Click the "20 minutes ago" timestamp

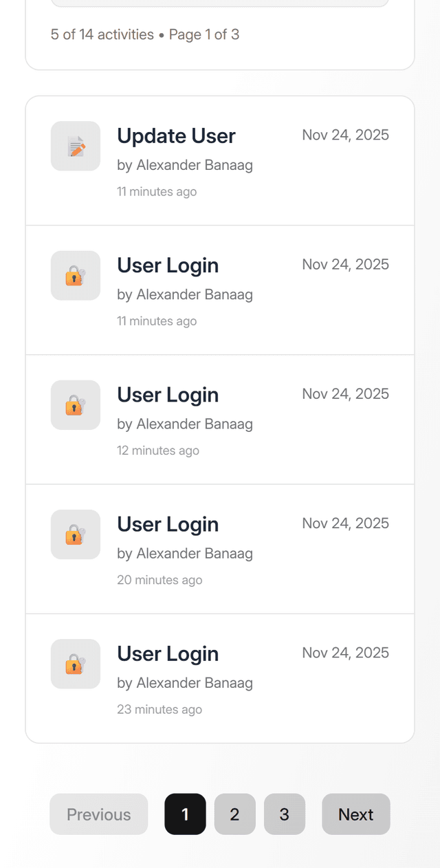coord(159,580)
